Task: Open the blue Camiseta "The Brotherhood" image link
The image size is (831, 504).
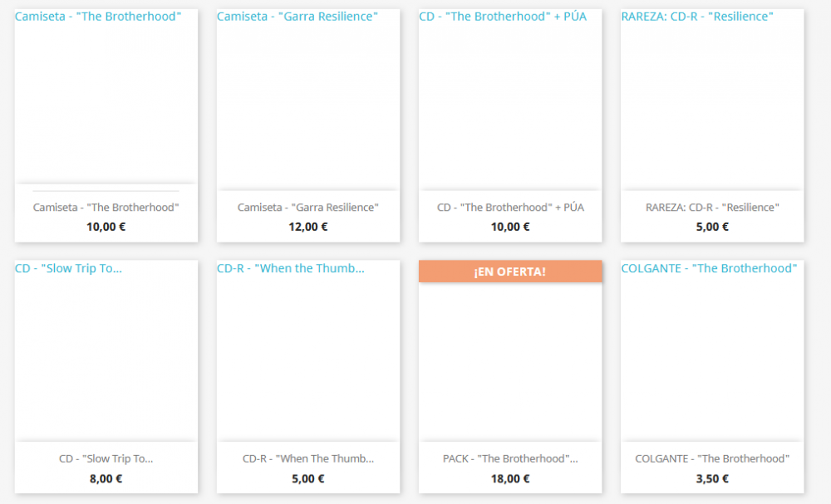Action: pos(98,17)
